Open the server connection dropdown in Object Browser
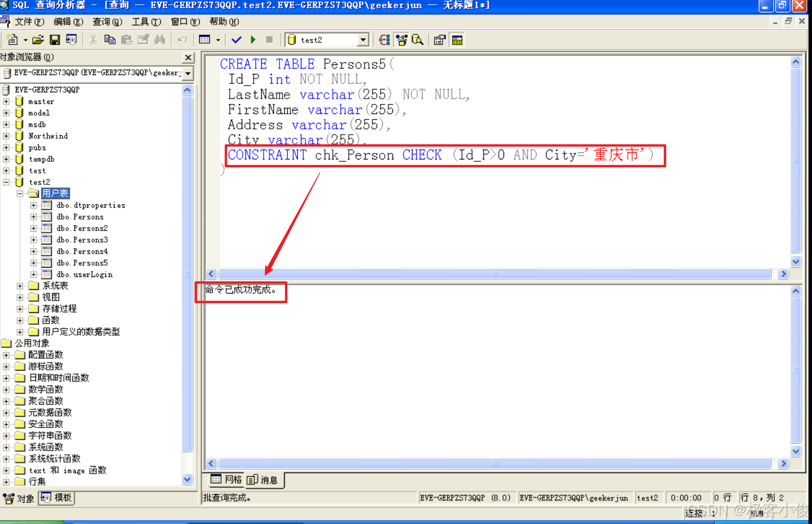Screen dimensions: 812x524 pos(188,73)
